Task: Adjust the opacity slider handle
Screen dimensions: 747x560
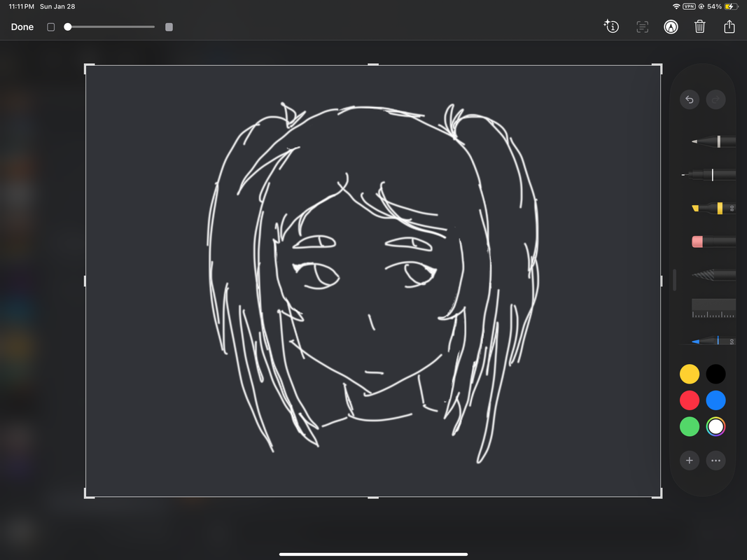Action: pyautogui.click(x=68, y=27)
